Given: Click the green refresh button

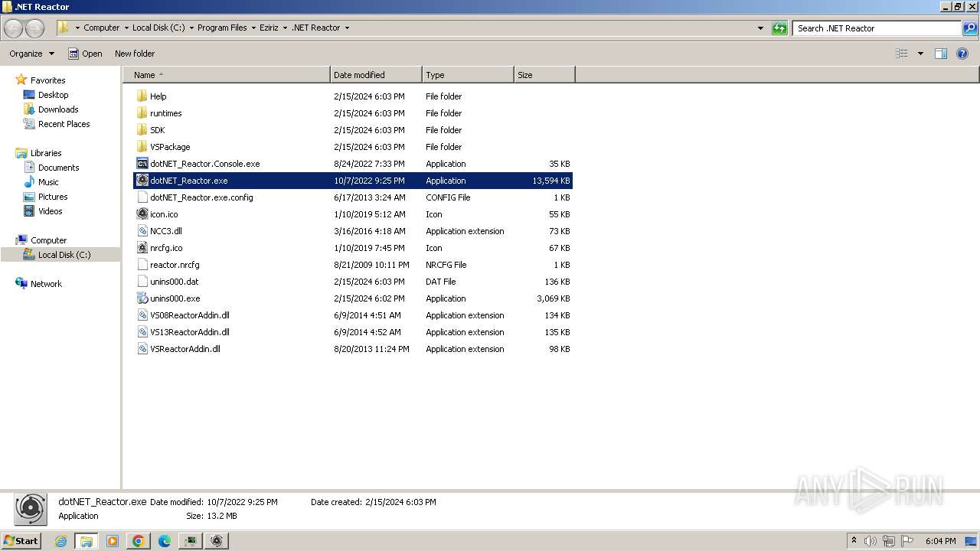Looking at the screenshot, I should 779,28.
